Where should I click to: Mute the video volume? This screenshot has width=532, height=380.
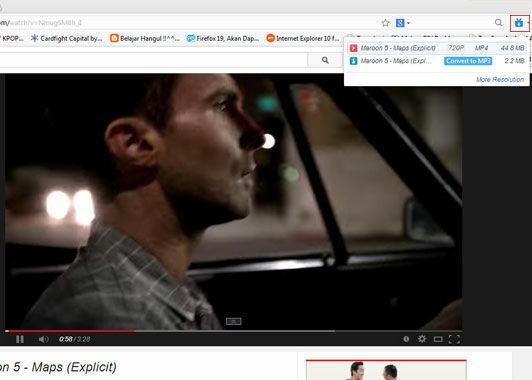pyautogui.click(x=43, y=339)
